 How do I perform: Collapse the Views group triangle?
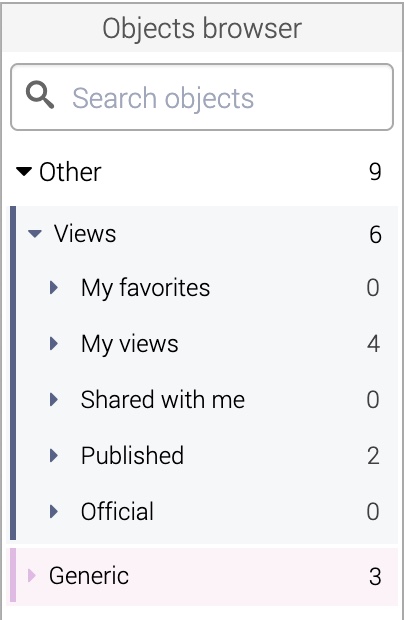coord(35,234)
